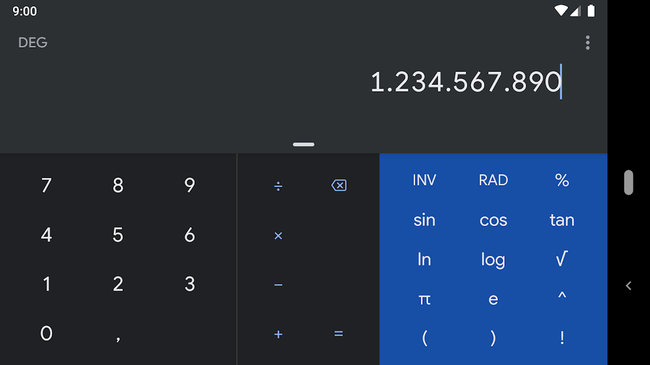This screenshot has height=365, width=650.
Task: Insert the power caret operator
Action: (x=562, y=296)
